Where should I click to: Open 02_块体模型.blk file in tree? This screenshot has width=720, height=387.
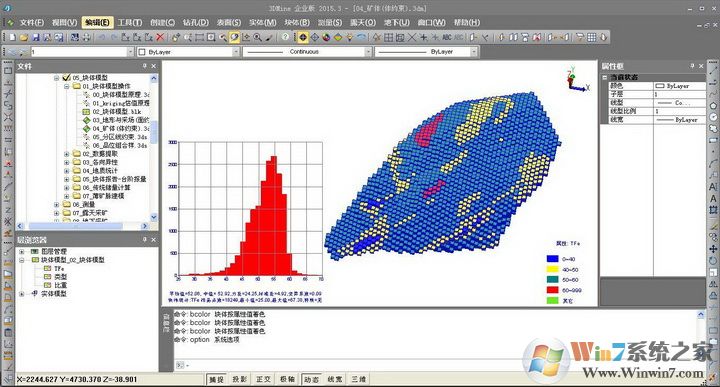117,112
